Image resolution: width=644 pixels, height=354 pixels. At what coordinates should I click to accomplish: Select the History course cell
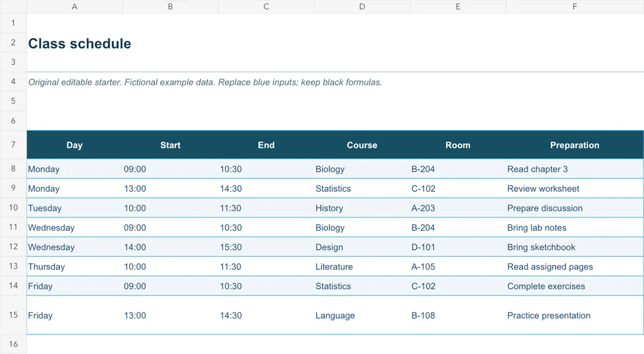coord(362,208)
